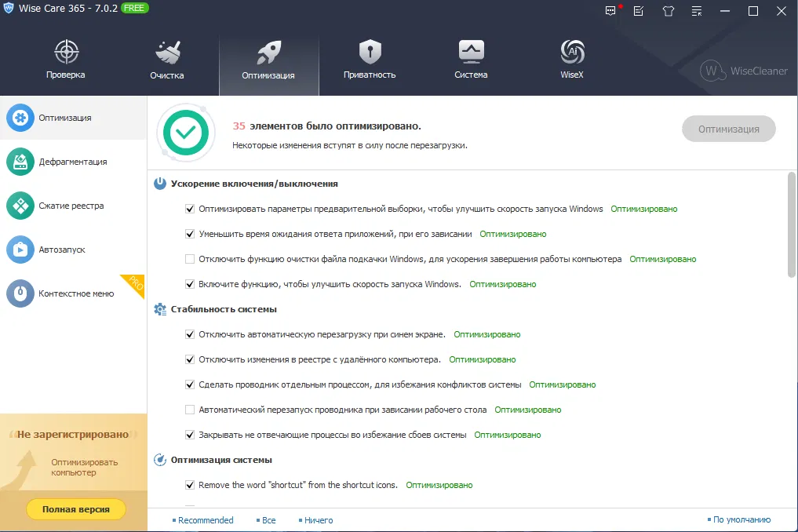Click the 35 элементов было оптимизировано text
The height and width of the screenshot is (532, 798).
point(326,126)
